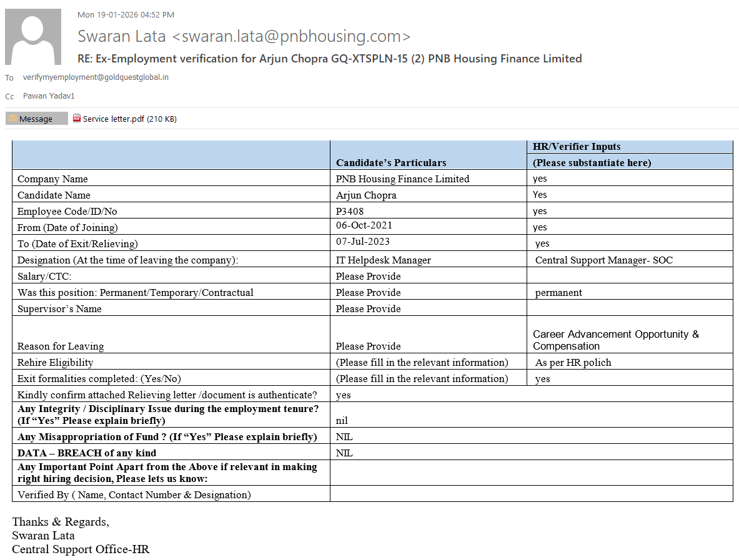
Task: Click joining date '06-Oct-2021'
Action: 364,225
